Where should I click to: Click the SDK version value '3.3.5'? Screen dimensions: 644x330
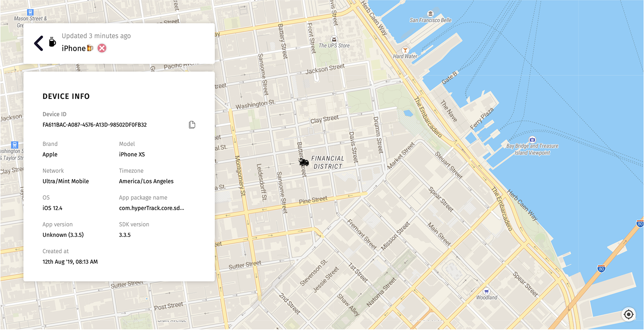point(125,235)
